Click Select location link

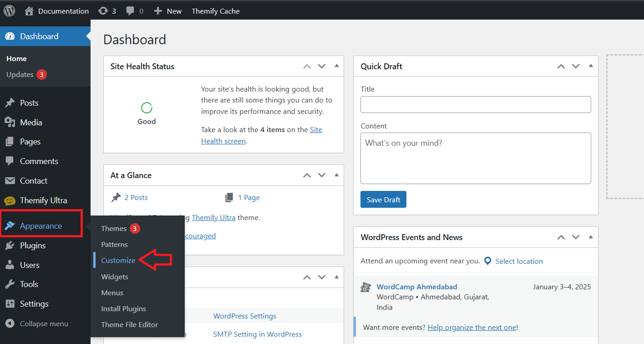(519, 262)
